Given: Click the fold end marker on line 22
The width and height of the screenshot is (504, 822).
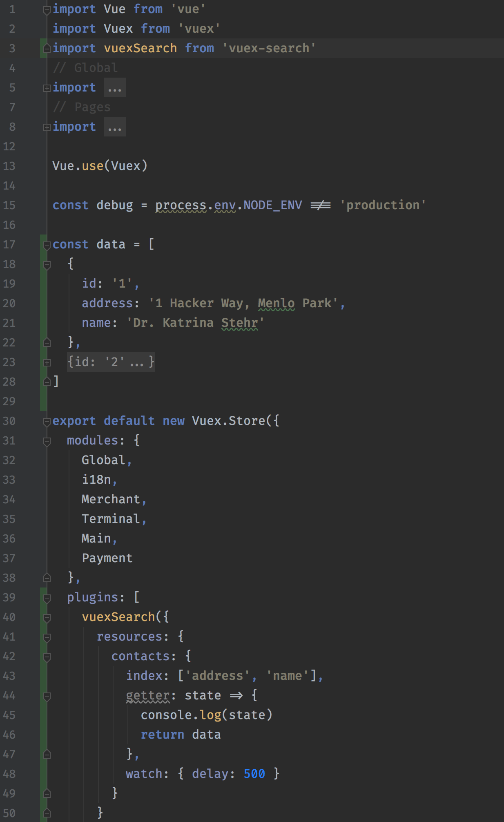Looking at the screenshot, I should tap(47, 343).
